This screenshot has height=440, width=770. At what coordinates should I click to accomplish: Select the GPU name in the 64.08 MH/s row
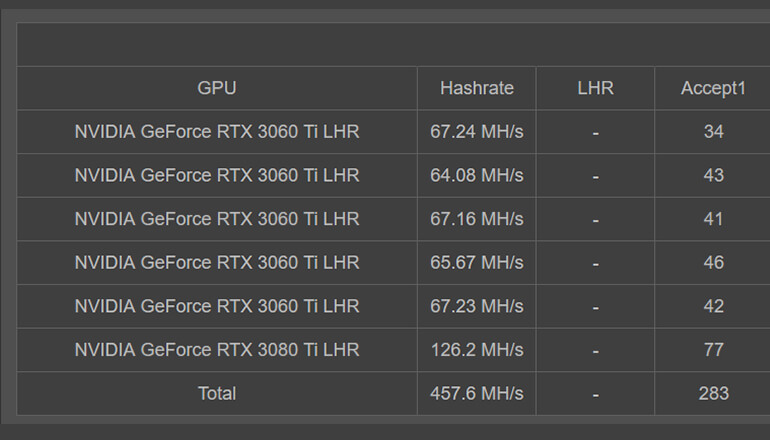pos(217,175)
